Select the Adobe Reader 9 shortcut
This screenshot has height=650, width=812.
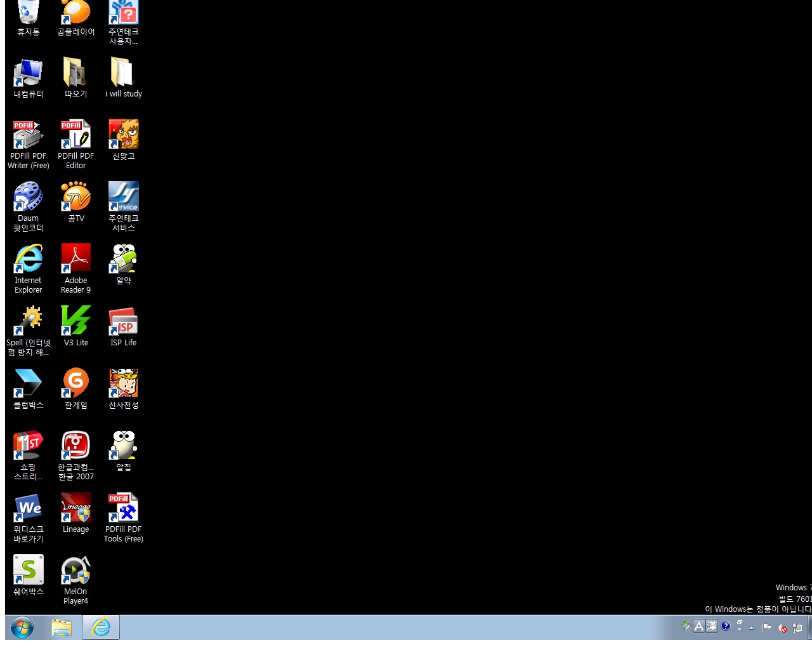click(75, 269)
